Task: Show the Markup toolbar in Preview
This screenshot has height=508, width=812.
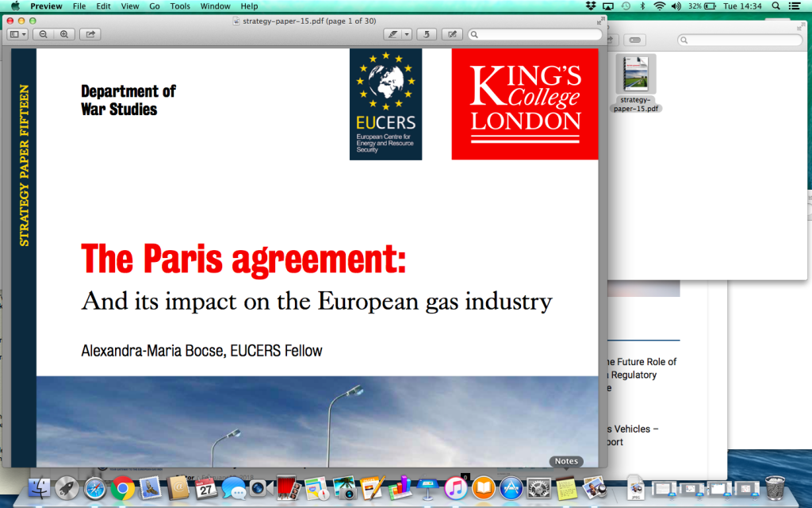Action: click(x=451, y=34)
